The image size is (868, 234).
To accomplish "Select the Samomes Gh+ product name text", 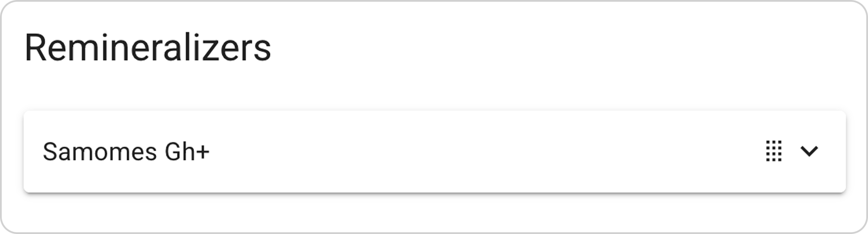I will [x=126, y=152].
